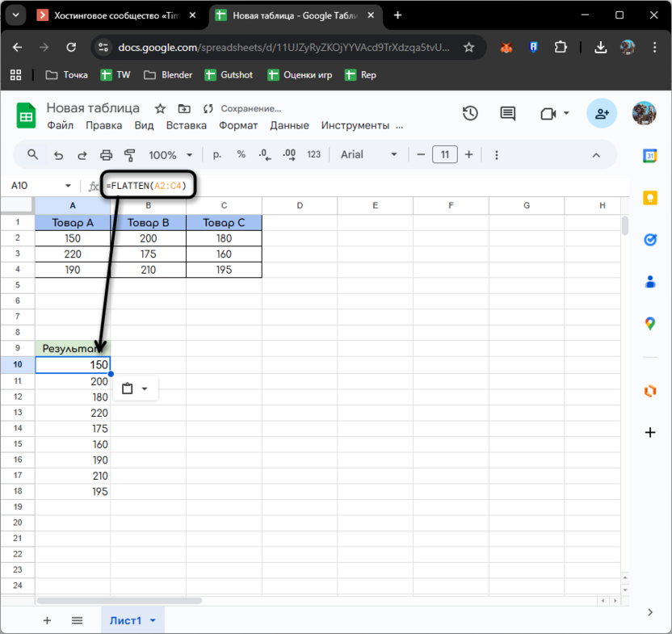Open Gutshot bookmark
672x634 pixels.
pyautogui.click(x=229, y=75)
